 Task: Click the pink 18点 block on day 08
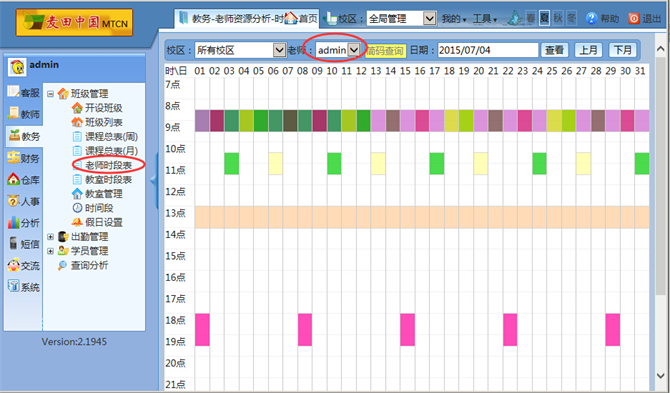pos(305,330)
